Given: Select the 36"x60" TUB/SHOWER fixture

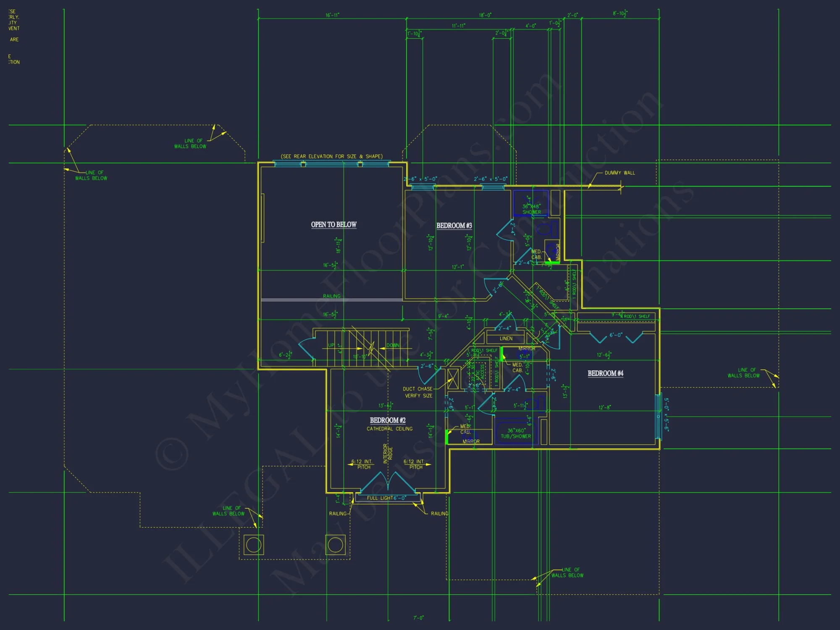Looking at the screenshot, I should click(516, 431).
